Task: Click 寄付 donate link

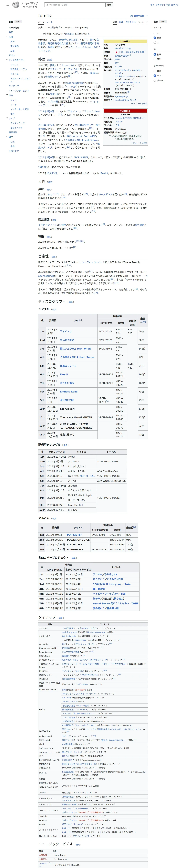Action: [152, 5]
